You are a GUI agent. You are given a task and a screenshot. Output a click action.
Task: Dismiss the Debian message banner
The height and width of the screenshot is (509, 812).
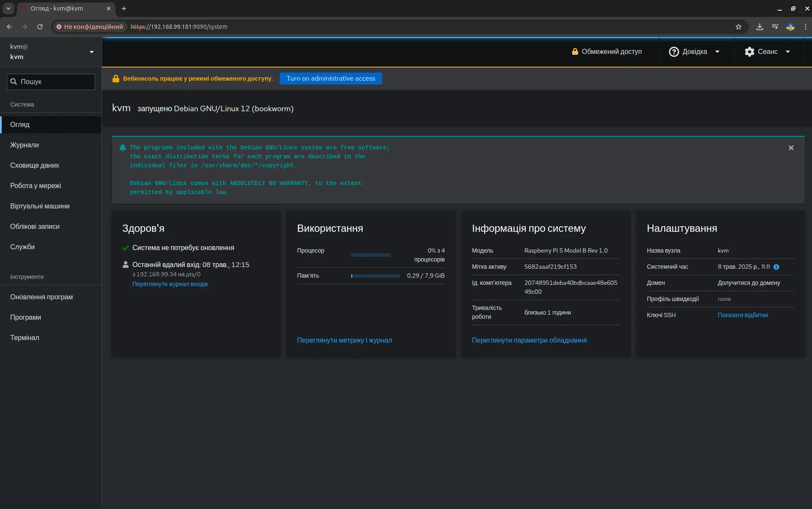pos(791,148)
